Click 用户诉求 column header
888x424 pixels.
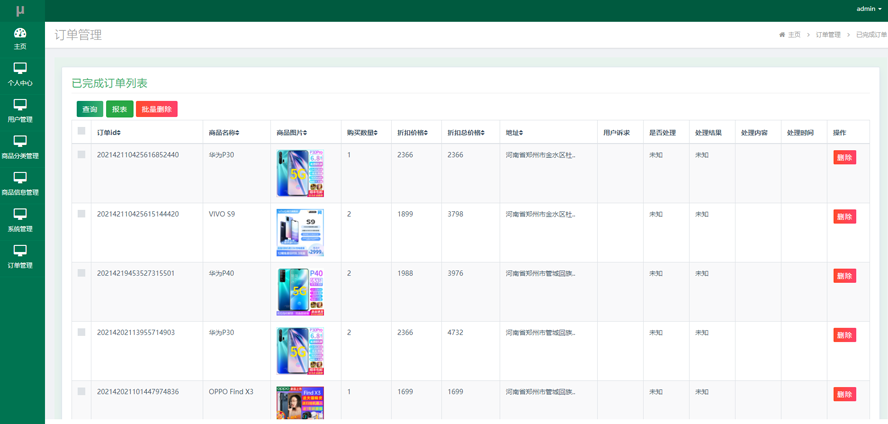[x=616, y=133]
